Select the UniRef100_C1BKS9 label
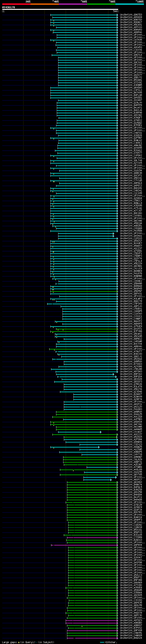Screen dimensions: 146x644 [131, 527]
